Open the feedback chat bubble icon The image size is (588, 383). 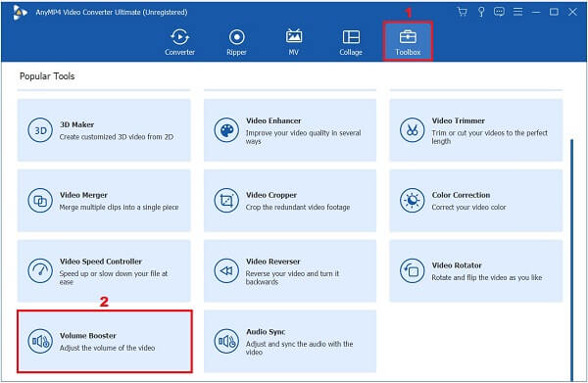[499, 12]
